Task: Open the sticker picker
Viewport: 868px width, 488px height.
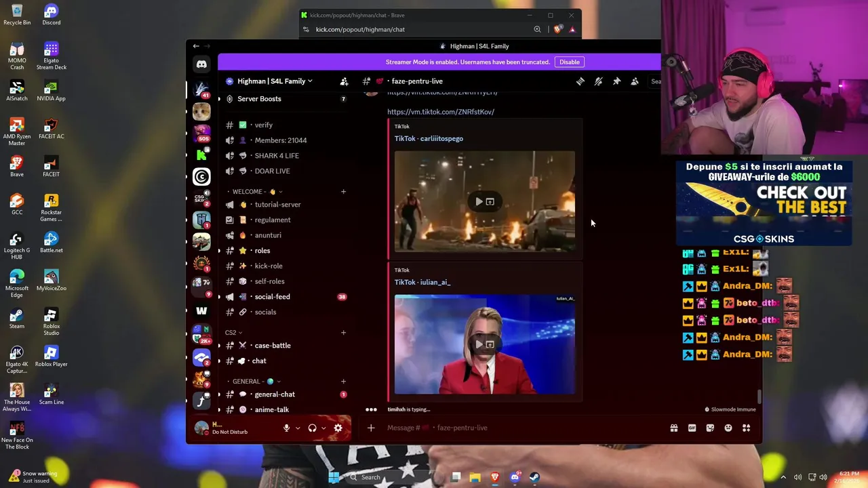Action: click(x=710, y=428)
